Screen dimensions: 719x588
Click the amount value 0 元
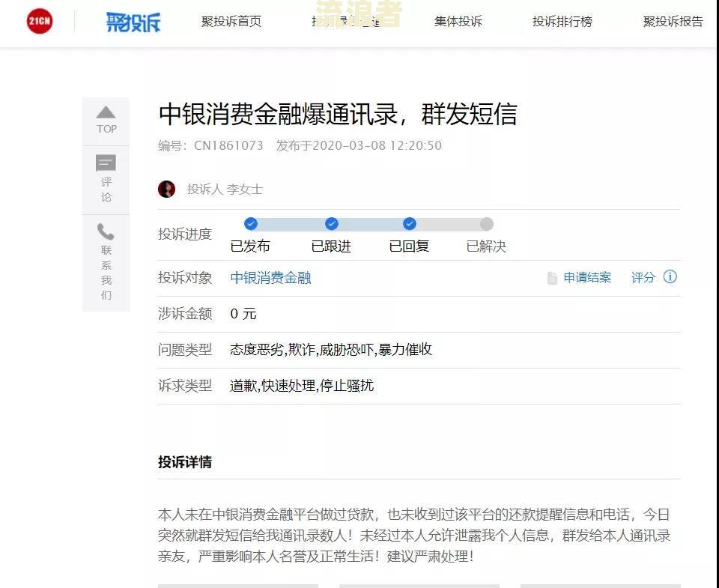click(x=243, y=314)
